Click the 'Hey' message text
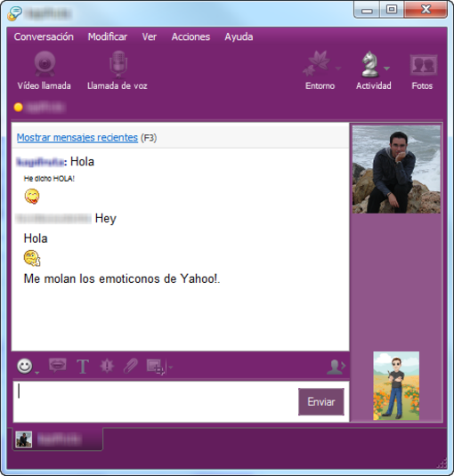 click(106, 218)
